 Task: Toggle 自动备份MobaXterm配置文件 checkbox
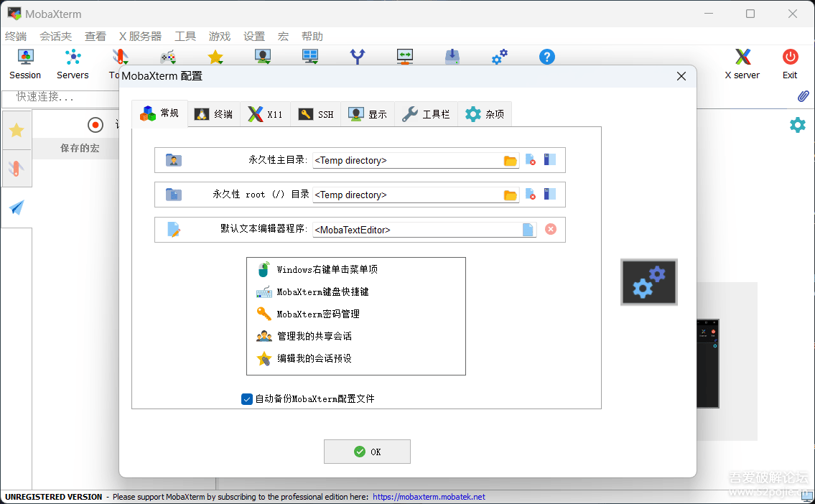click(247, 399)
